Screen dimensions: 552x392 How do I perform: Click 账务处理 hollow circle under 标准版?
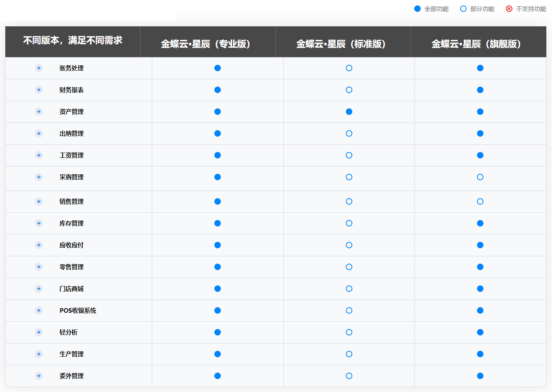pos(349,68)
